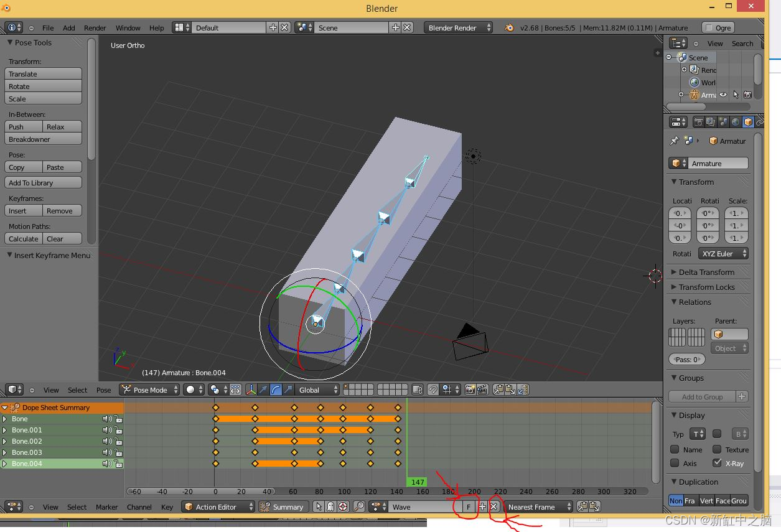
Task: Open the Pose Mode dropdown
Action: click(x=149, y=390)
